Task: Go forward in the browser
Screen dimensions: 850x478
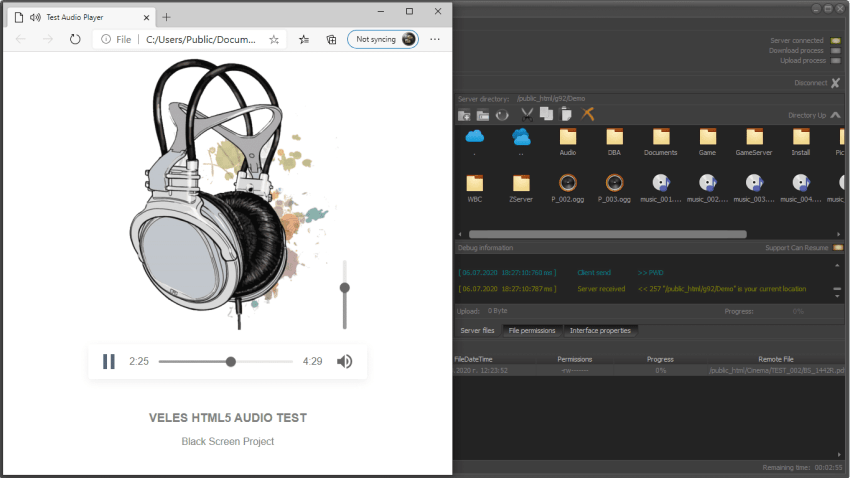Action: coord(48,39)
